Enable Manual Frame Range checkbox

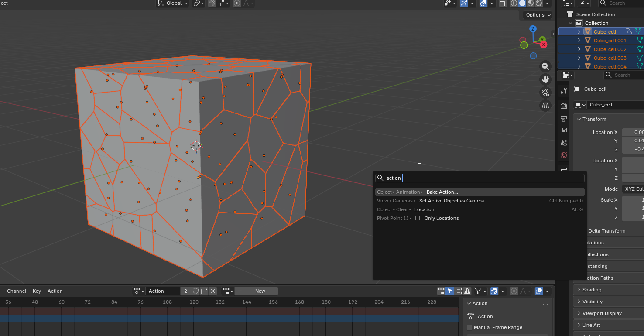click(x=469, y=327)
